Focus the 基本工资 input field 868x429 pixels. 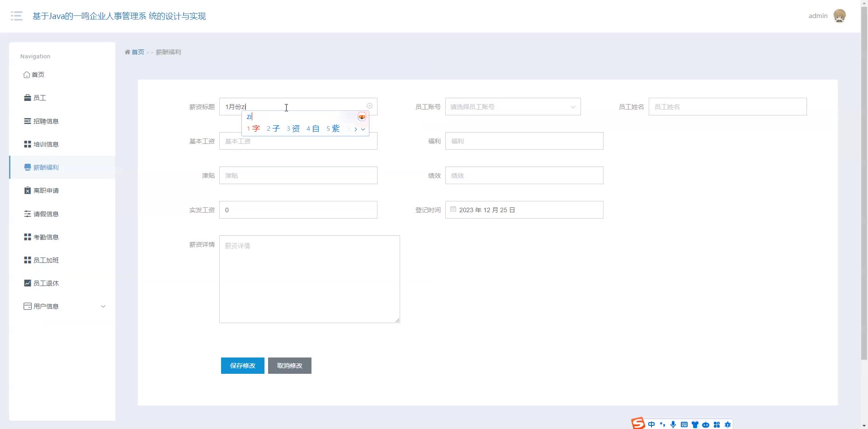[298, 141]
